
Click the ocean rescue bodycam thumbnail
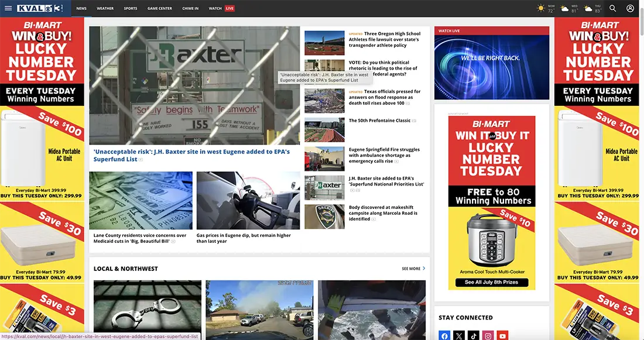pyautogui.click(x=372, y=310)
